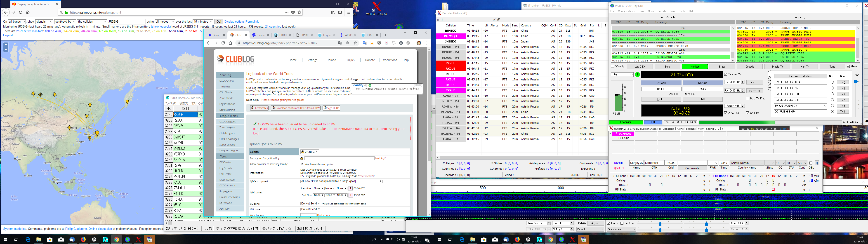Image resolution: width=868 pixels, height=244 pixels.
Task: Open Firefox from the left taskbar
Action: click(83, 240)
